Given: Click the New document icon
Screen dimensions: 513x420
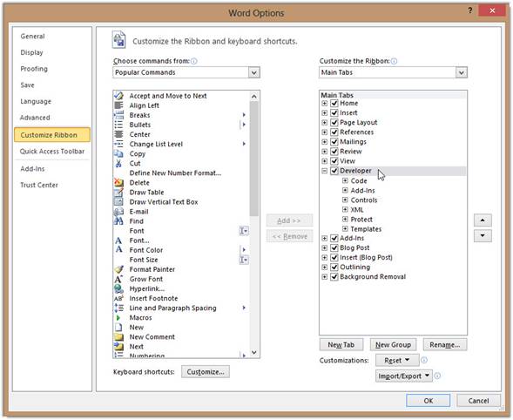Looking at the screenshot, I should click(118, 327).
